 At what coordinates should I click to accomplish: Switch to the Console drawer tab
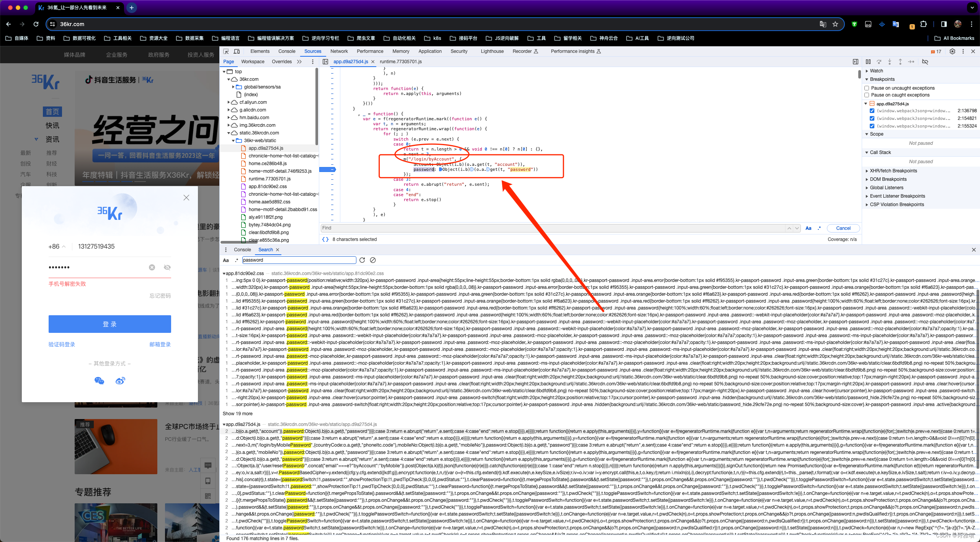click(x=242, y=250)
